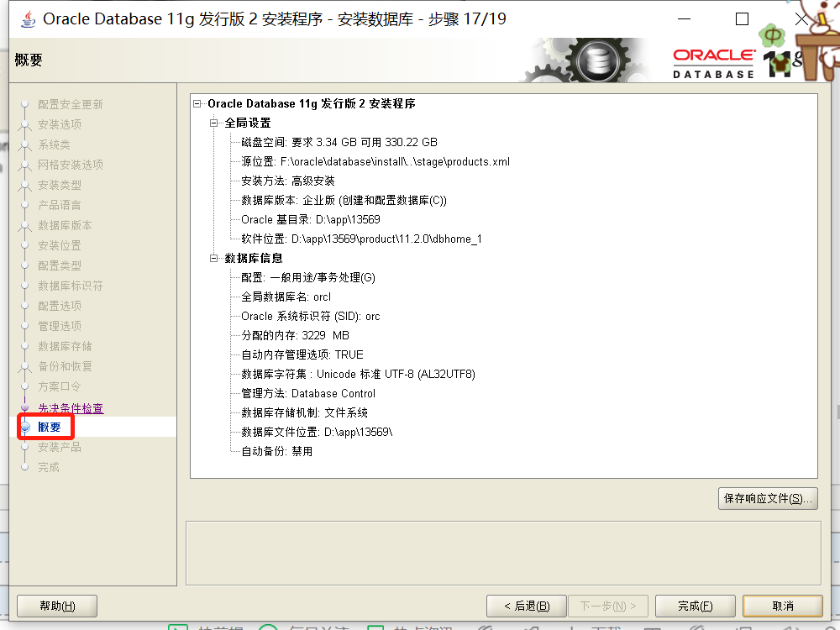Select row 配置: 一般用途/事务处理(G)
This screenshot has height=630, width=840.
point(308,277)
